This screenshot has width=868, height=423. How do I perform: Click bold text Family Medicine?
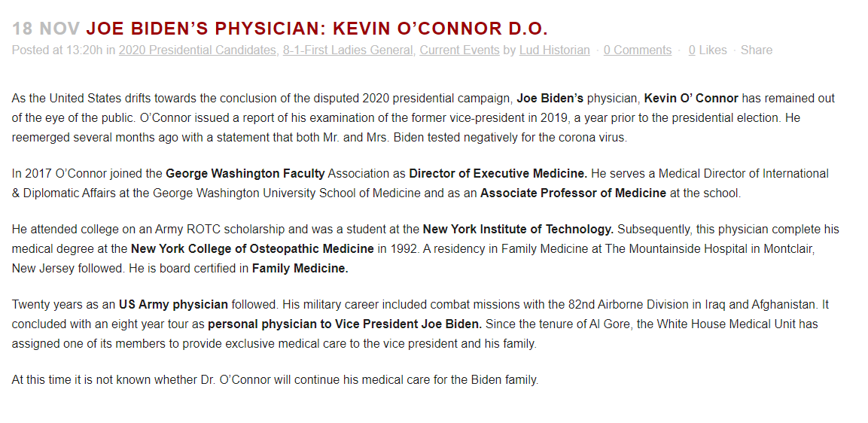point(300,269)
